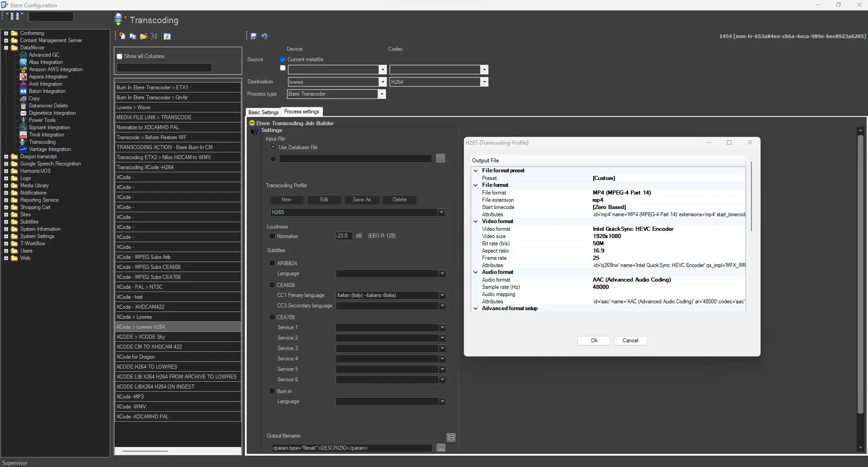The image size is (868, 467).
Task: Select the Process settings tab
Action: click(302, 112)
